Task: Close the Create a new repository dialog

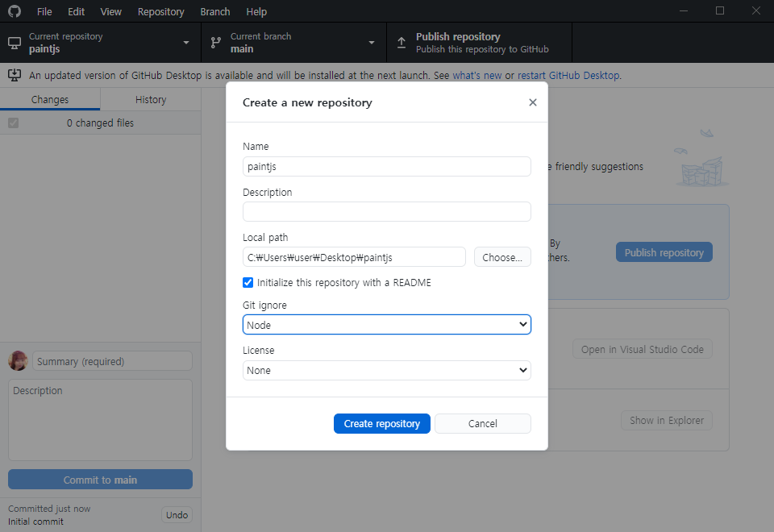Action: (533, 102)
